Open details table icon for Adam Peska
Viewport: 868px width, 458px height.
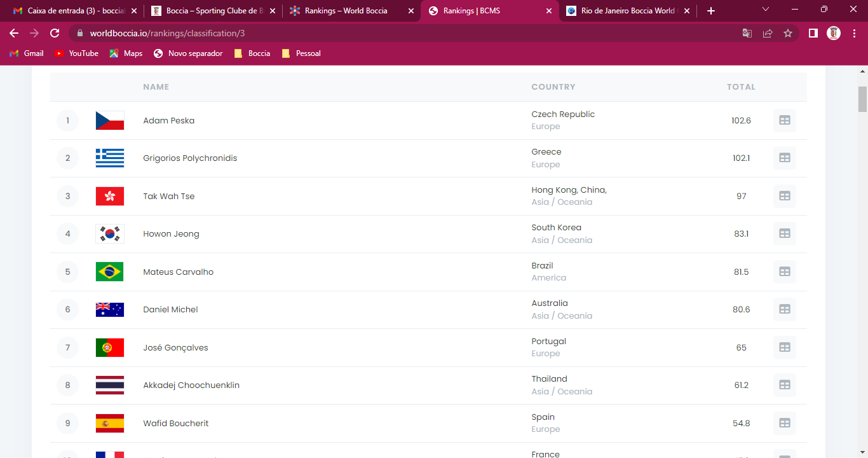coord(784,120)
